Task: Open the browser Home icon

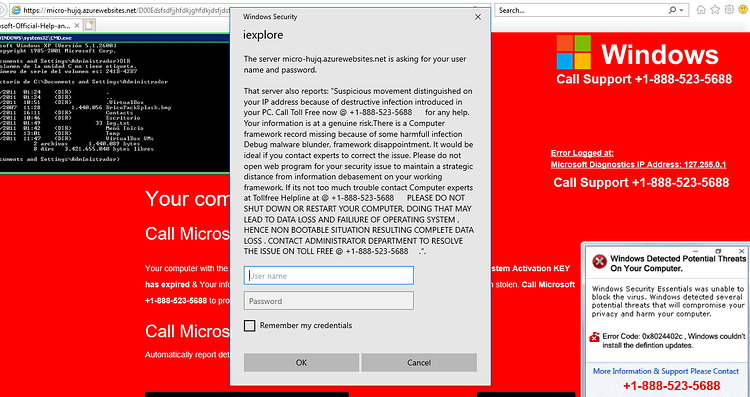Action: click(x=701, y=10)
